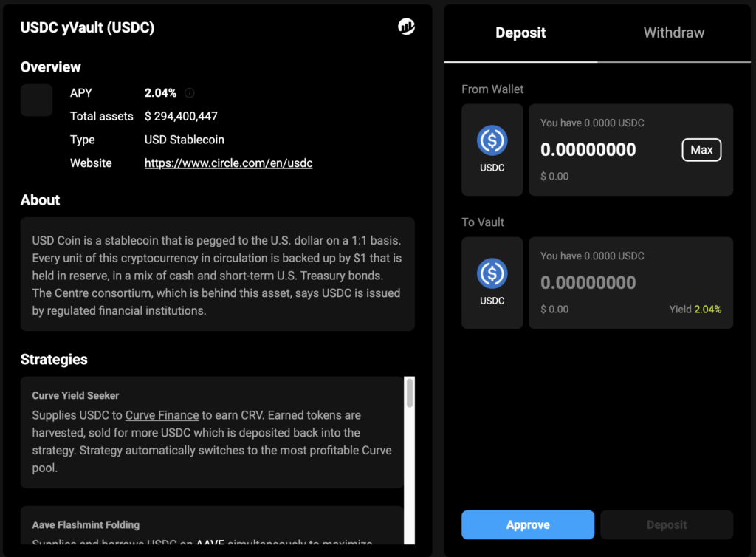Open the vault chart icon beside the title
756x557 pixels.
coord(406,27)
